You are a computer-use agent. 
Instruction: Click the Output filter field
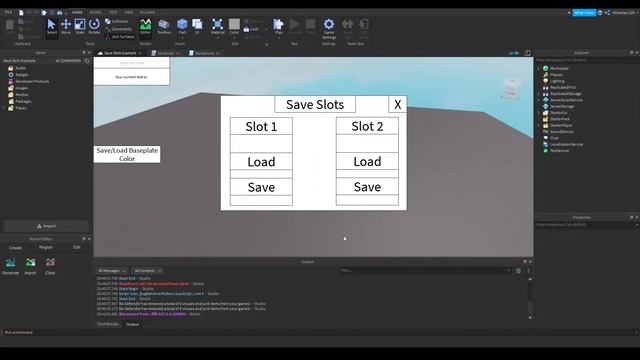(x=425, y=270)
